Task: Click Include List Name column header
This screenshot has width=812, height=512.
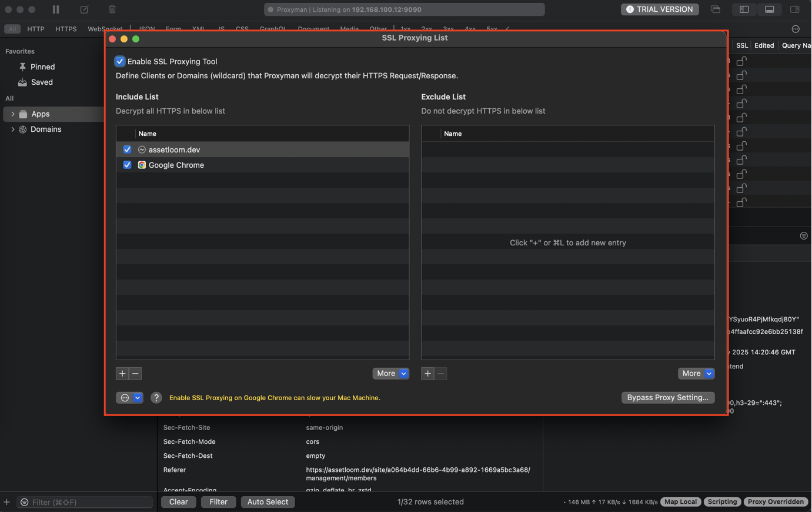Action: click(x=148, y=134)
